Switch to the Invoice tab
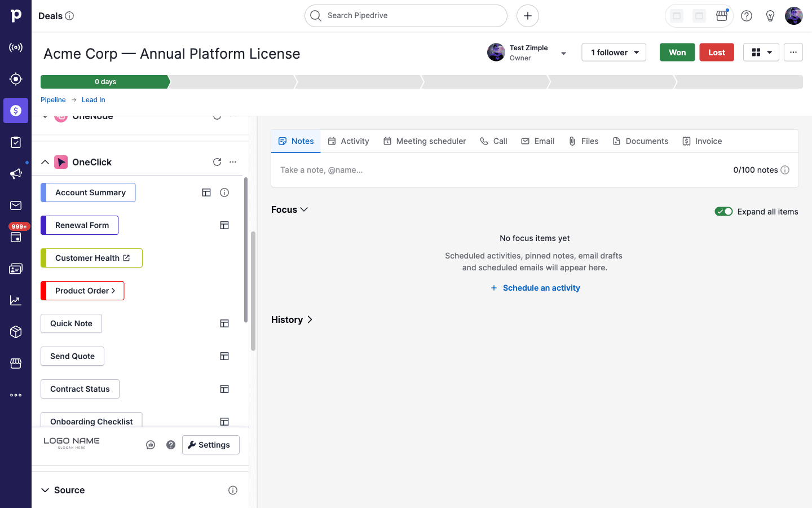Viewport: 812px width, 508px height. click(702, 141)
